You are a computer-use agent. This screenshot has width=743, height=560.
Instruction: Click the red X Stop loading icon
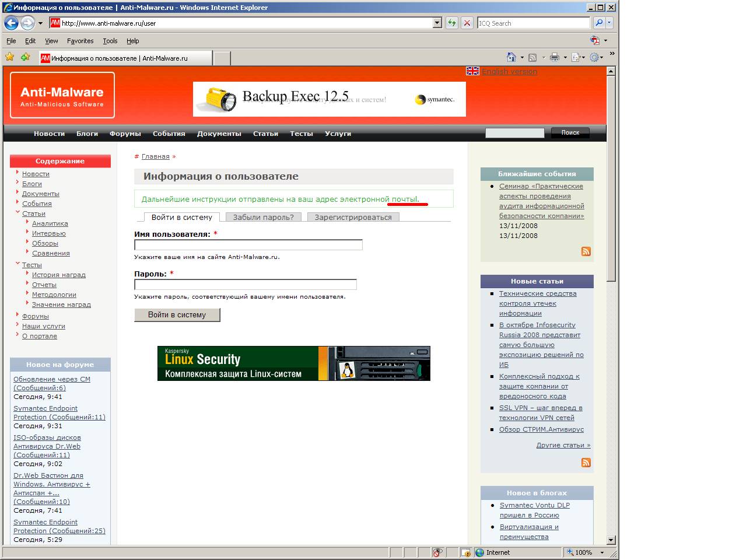[467, 23]
